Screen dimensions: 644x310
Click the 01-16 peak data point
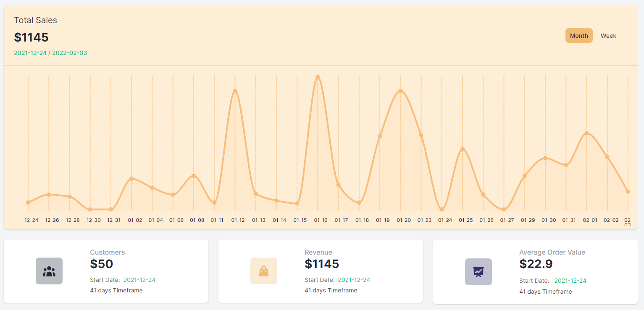318,77
